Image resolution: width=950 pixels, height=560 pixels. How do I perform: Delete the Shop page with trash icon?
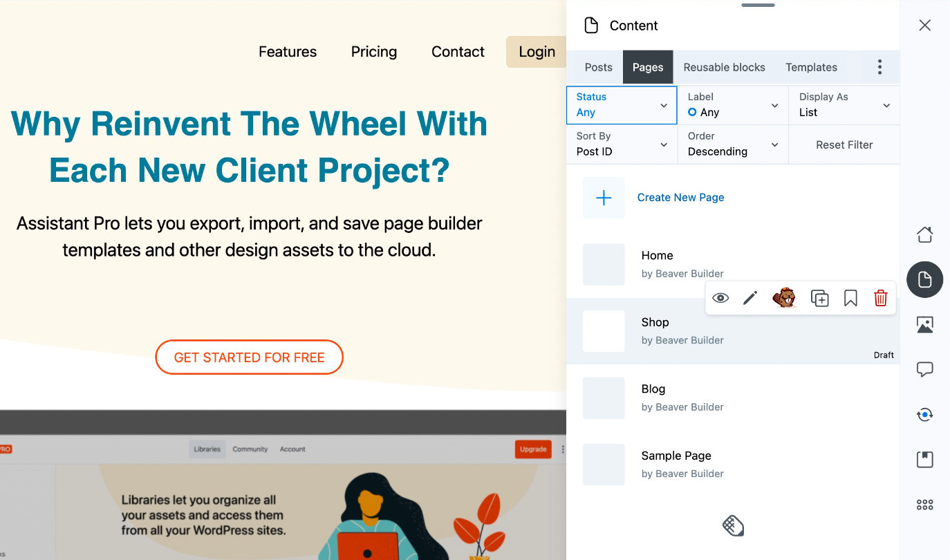pyautogui.click(x=880, y=297)
